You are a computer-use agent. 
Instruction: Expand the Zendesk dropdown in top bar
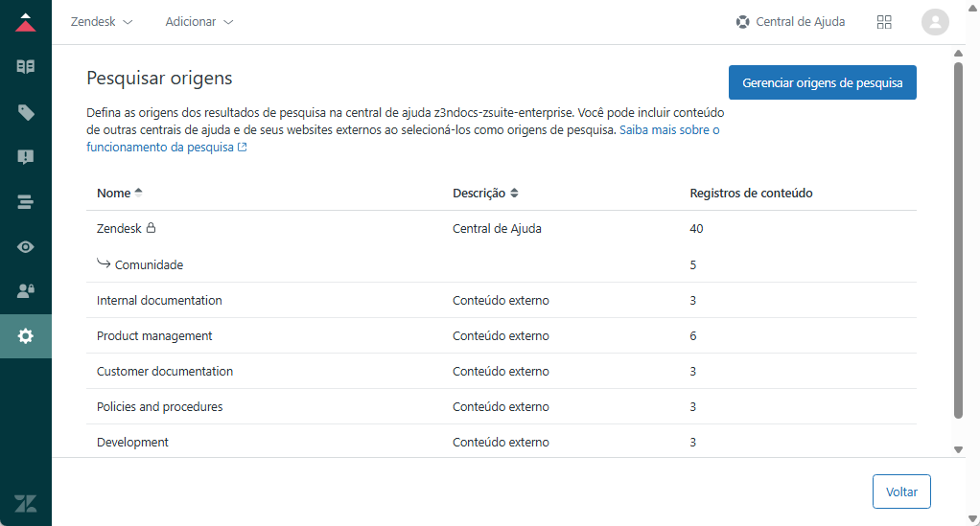(x=102, y=22)
